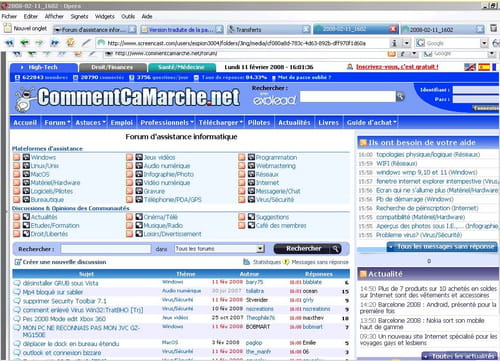Switch site language with the UK flag
500x361 pixels.
tap(470, 67)
